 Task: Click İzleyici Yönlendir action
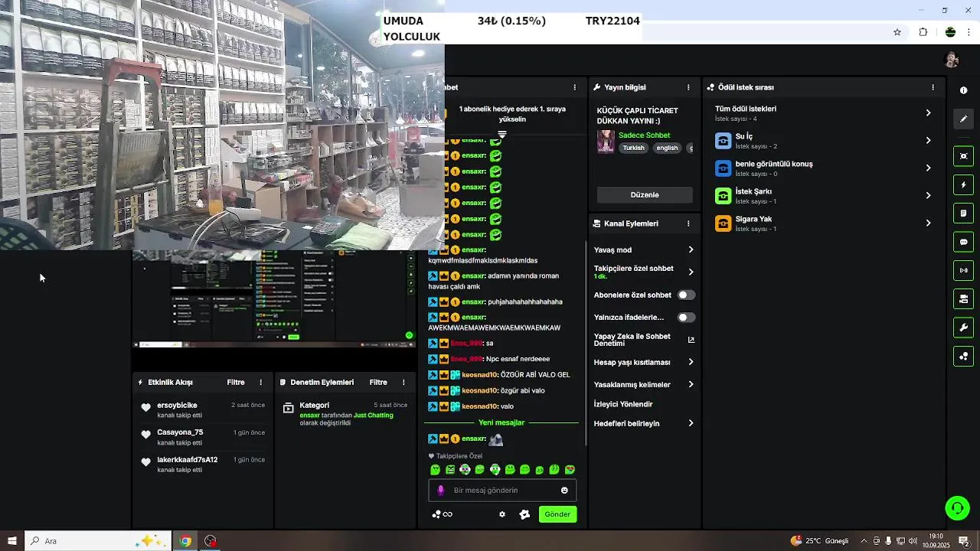(x=623, y=404)
